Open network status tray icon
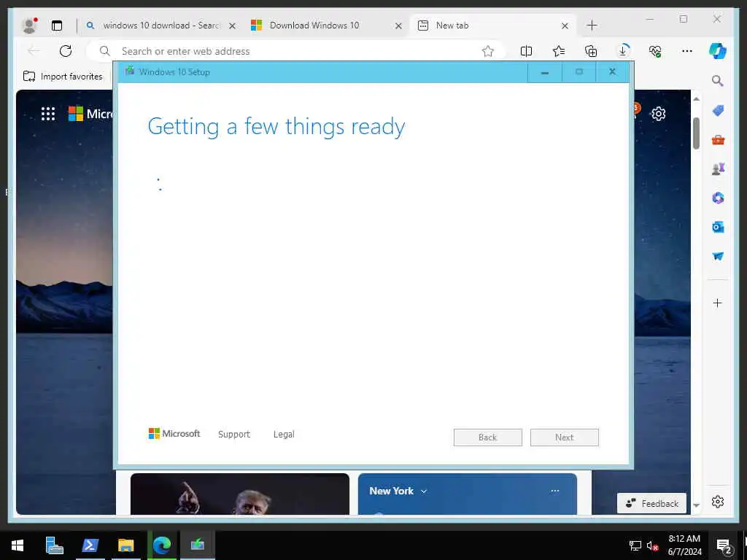This screenshot has width=747, height=560. [x=635, y=546]
